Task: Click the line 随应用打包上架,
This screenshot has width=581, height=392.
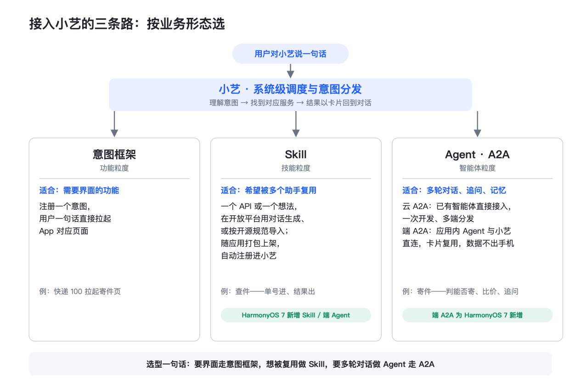Action: [250, 243]
